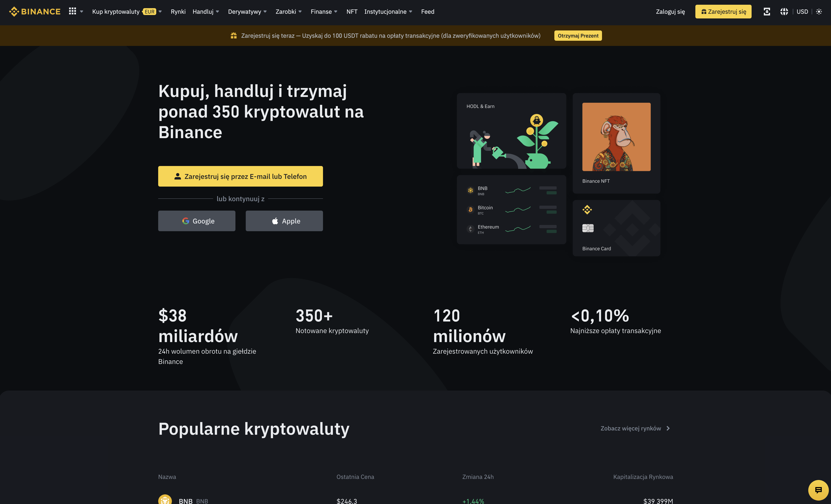Click the Binance logo in header

35,11
